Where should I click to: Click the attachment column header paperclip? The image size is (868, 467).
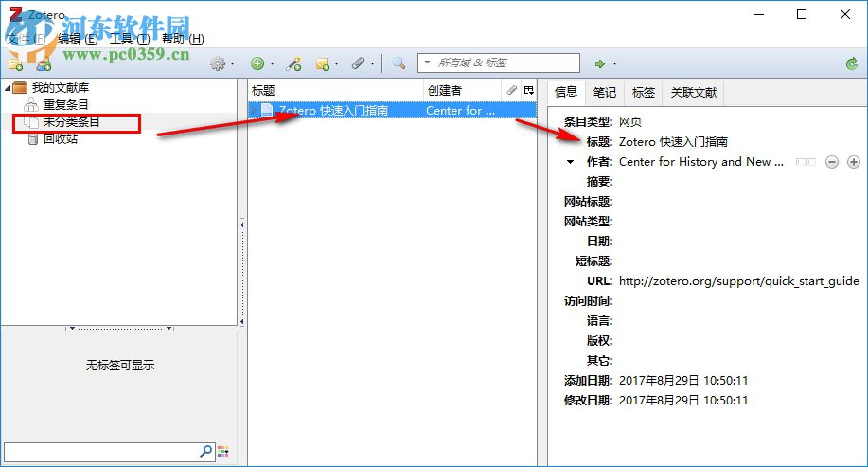coord(512,90)
